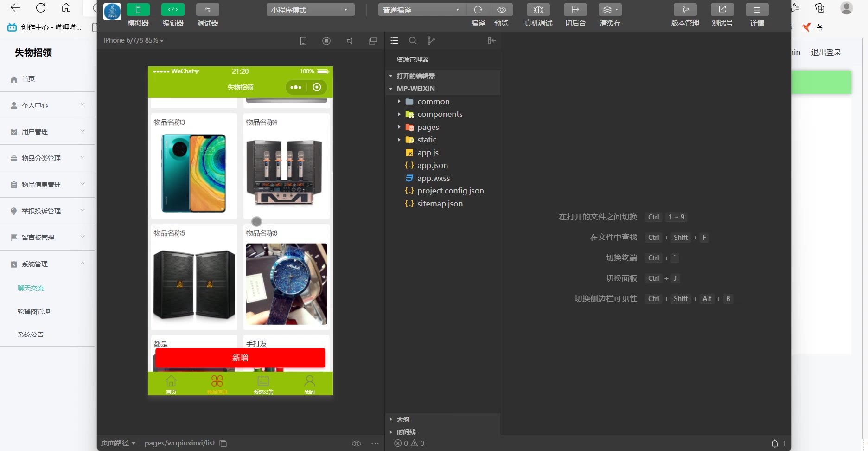Expand the static folder
This screenshot has height=451, width=868.
443,140
